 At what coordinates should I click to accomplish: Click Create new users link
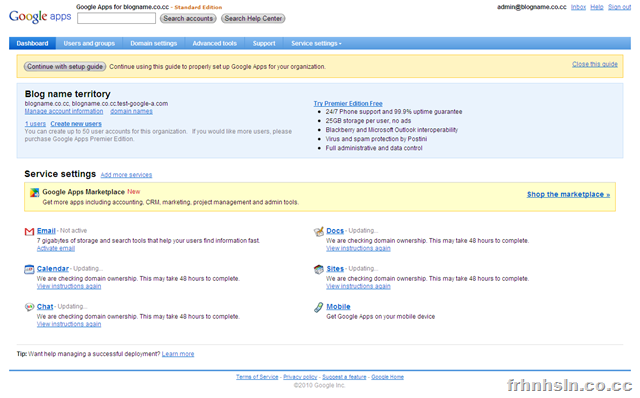[76, 124]
